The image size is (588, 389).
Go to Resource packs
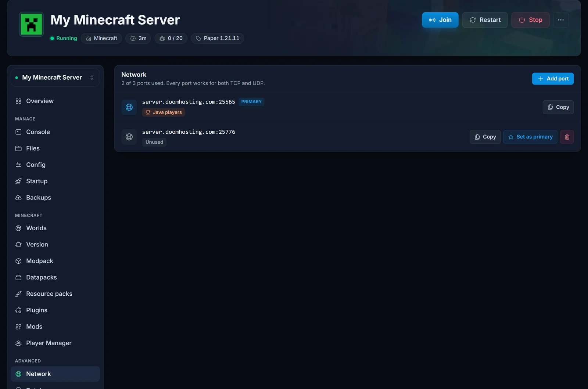[x=55, y=294]
